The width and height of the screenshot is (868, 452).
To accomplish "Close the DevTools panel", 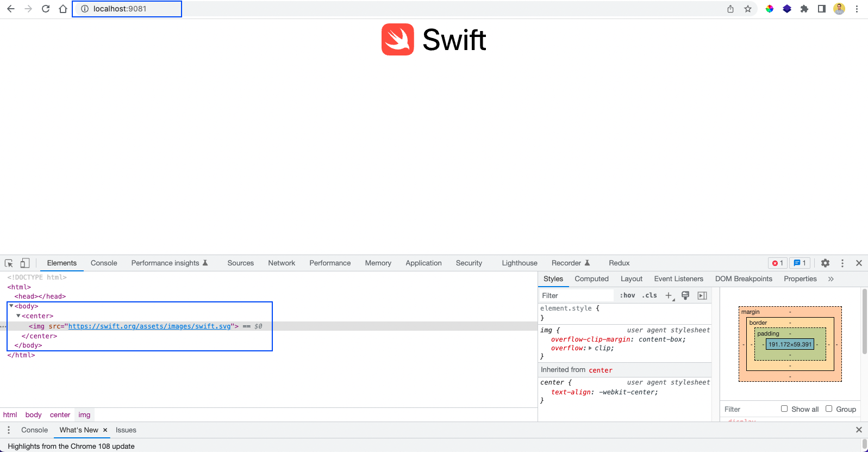I will 859,263.
